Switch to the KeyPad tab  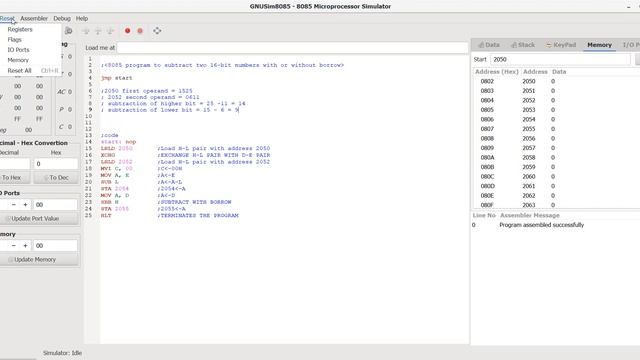(x=561, y=45)
